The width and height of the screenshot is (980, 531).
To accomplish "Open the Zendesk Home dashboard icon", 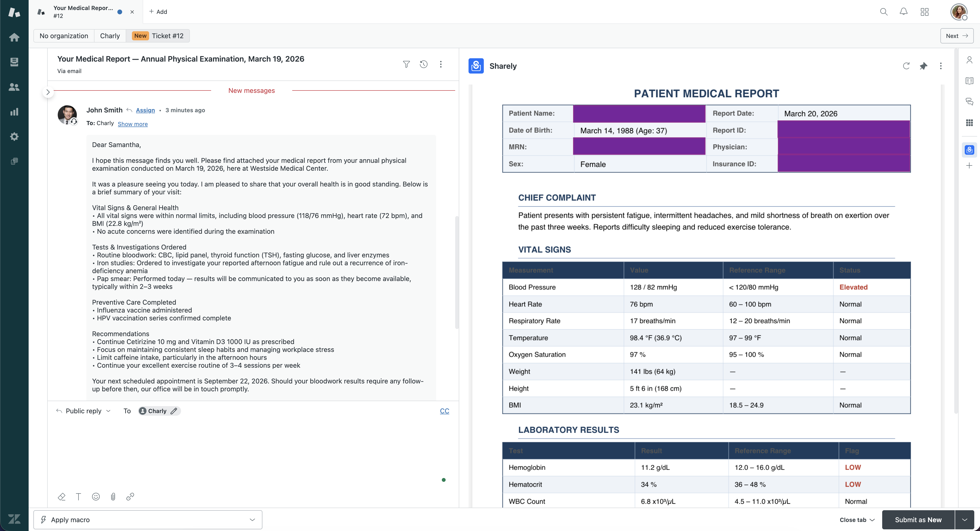I will (14, 37).
